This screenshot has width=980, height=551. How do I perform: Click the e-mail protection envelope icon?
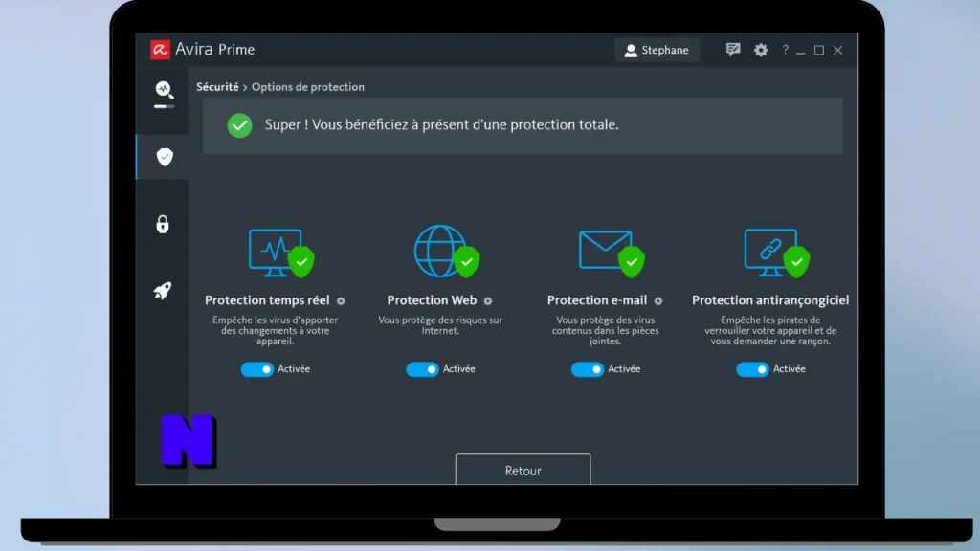tap(611, 253)
